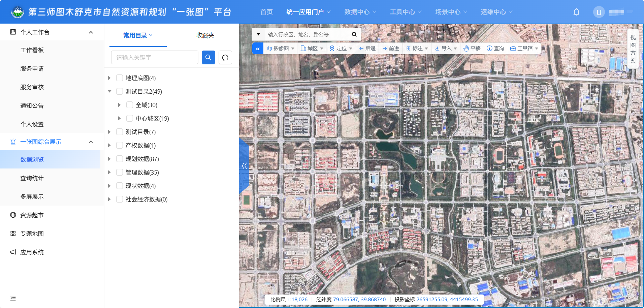Click the map place search input
This screenshot has width=644, height=308.
[x=307, y=34]
